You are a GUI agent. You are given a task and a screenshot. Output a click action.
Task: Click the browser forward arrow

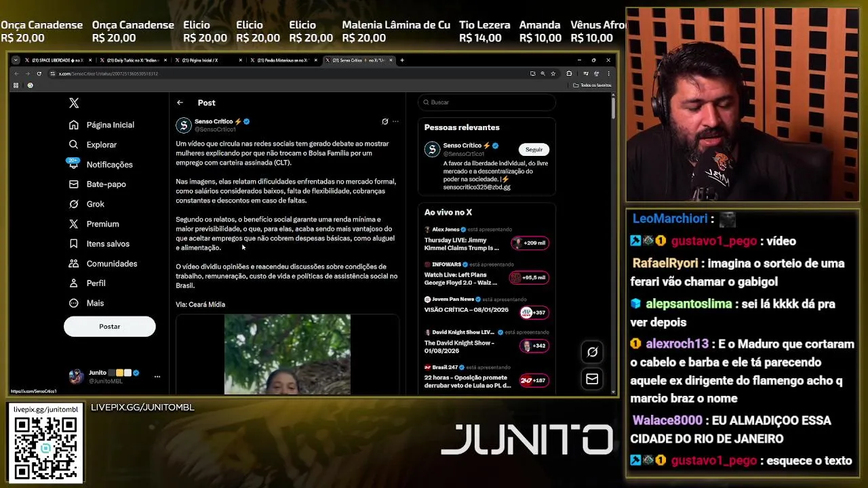[28, 73]
